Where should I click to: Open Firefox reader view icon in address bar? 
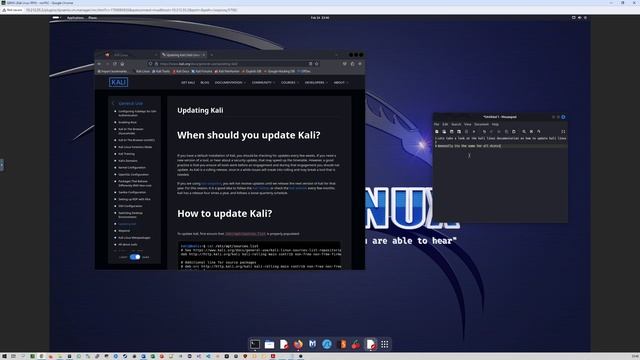[310, 64]
